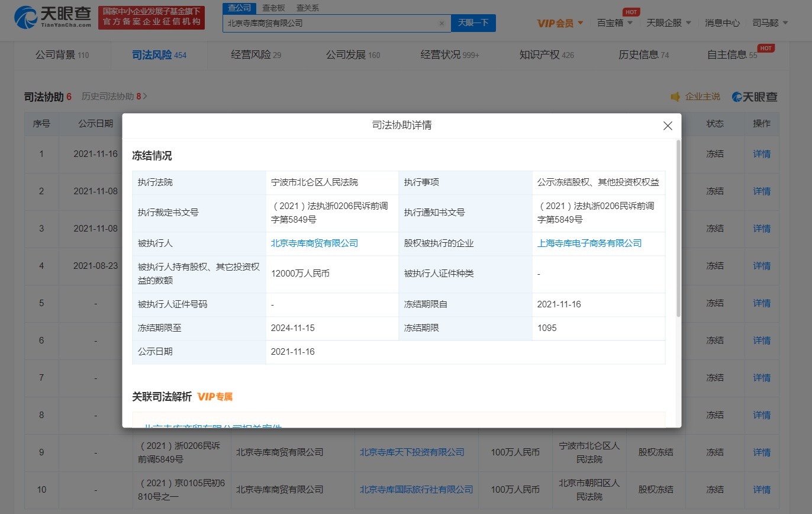
Task: Open 详情 for row 1
Action: coord(762,154)
